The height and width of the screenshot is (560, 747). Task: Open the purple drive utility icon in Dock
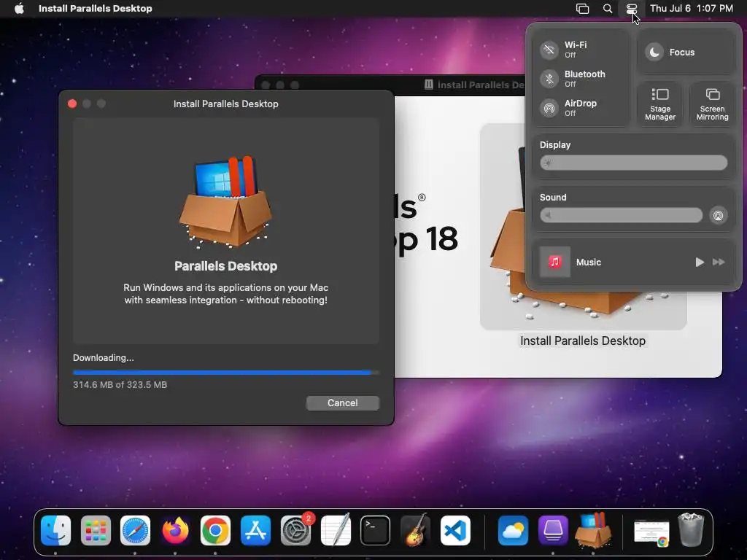[x=553, y=531]
